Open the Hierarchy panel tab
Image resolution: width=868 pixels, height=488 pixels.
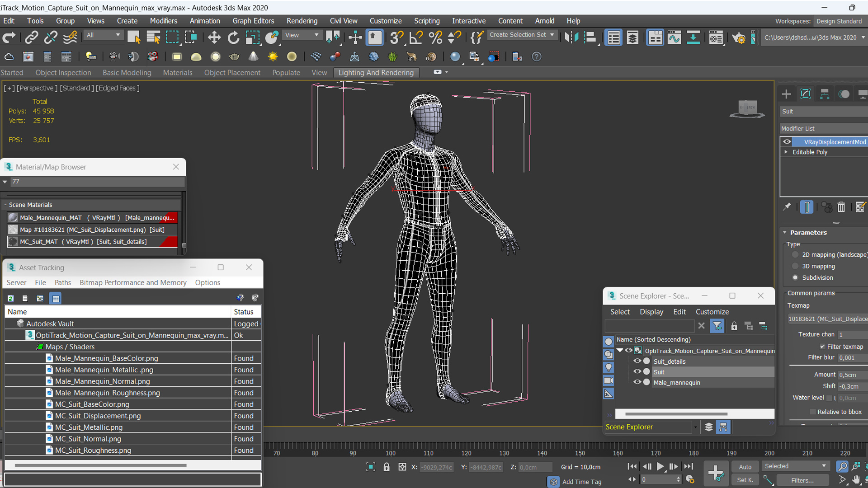click(x=825, y=94)
